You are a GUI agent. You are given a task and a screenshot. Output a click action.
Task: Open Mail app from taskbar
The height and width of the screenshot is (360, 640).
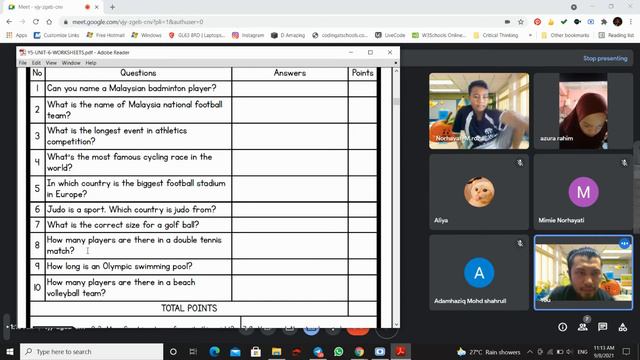tap(235, 351)
